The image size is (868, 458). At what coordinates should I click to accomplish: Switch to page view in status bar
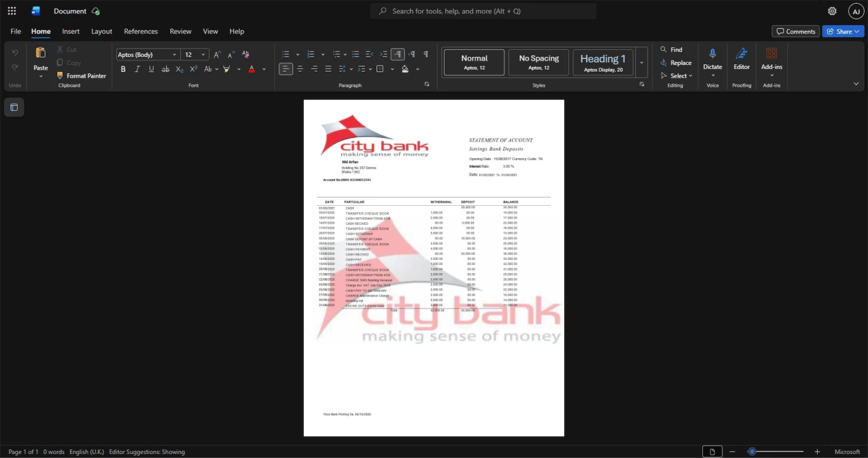coord(712,452)
